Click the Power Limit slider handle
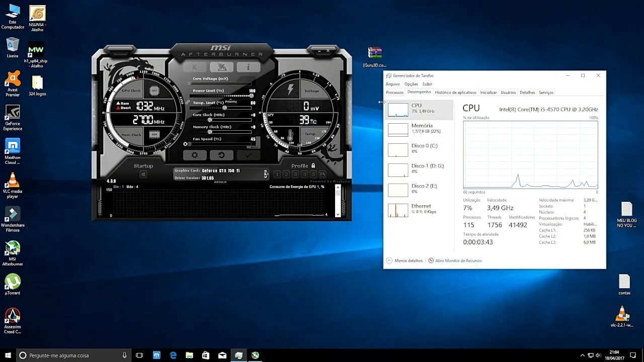 tap(251, 96)
